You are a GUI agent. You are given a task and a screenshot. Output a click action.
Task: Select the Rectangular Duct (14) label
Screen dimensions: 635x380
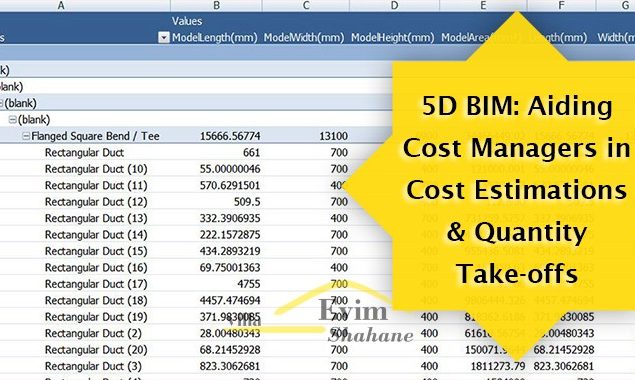coord(96,235)
